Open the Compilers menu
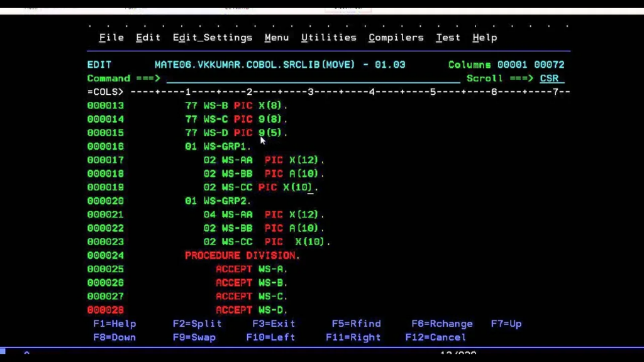Image resolution: width=644 pixels, height=362 pixels. click(396, 38)
